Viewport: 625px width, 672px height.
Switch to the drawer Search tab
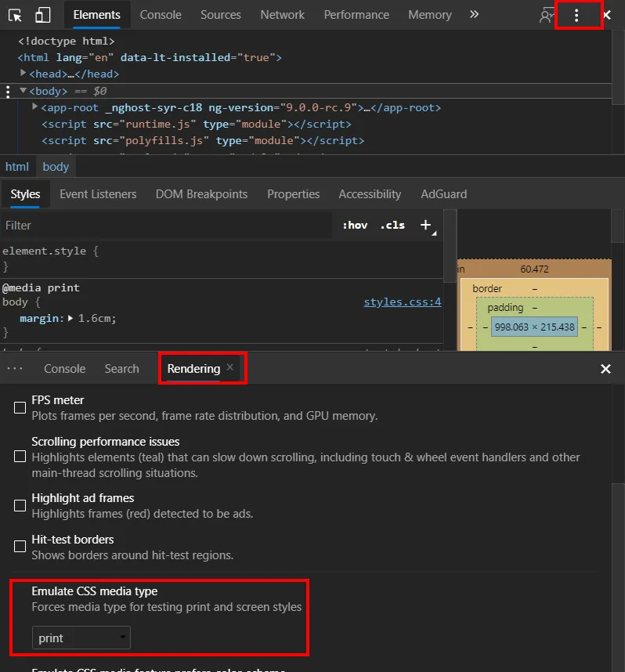(121, 369)
